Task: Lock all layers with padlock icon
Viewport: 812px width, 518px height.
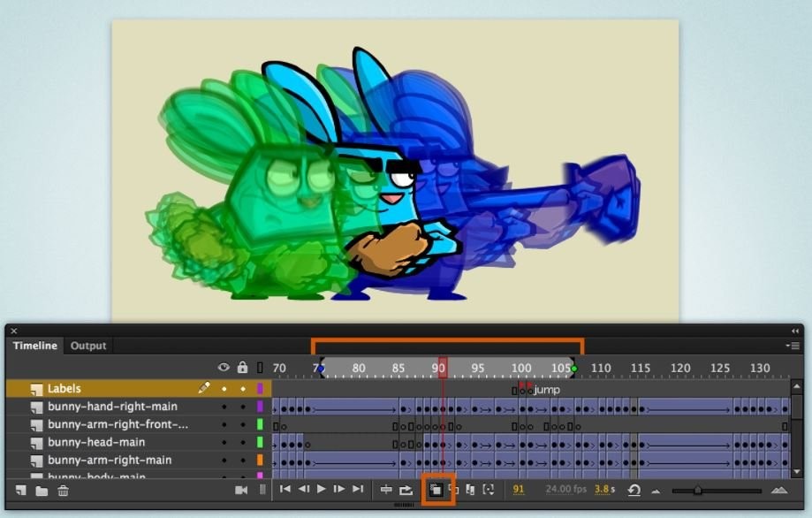Action: coord(242,367)
